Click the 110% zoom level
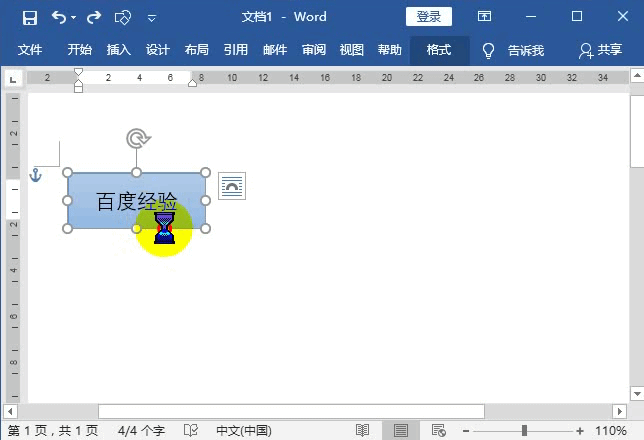Image resolution: width=644 pixels, height=440 pixels. 611,431
